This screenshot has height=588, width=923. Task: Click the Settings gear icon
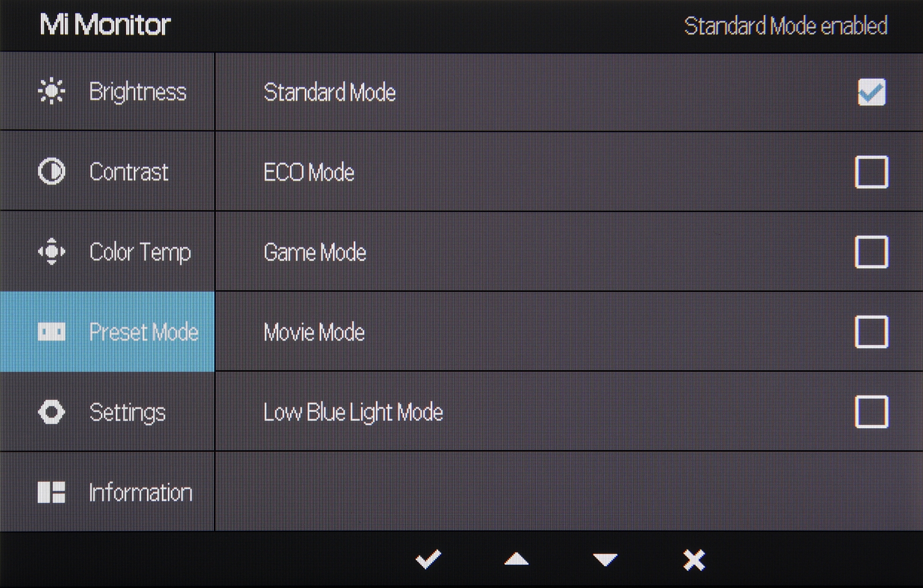(x=52, y=412)
